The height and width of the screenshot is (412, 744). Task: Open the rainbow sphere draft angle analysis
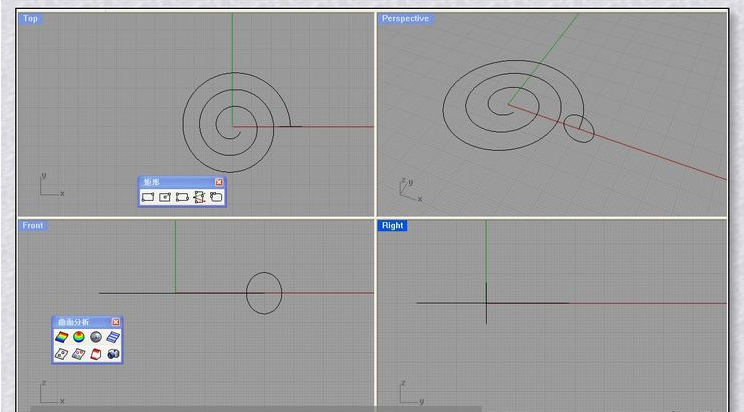coord(79,337)
